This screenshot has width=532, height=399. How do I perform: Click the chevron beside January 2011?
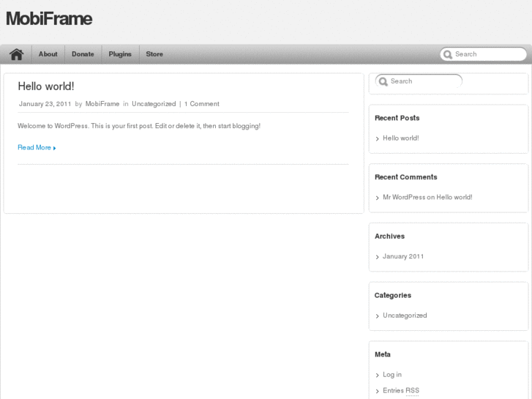click(x=378, y=257)
